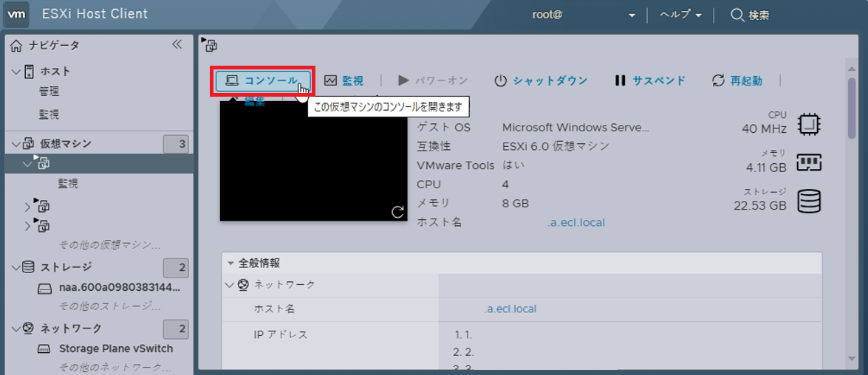Viewport: 868px width, 375px height.
Task: Select the ホスト server icon
Action: (29, 72)
